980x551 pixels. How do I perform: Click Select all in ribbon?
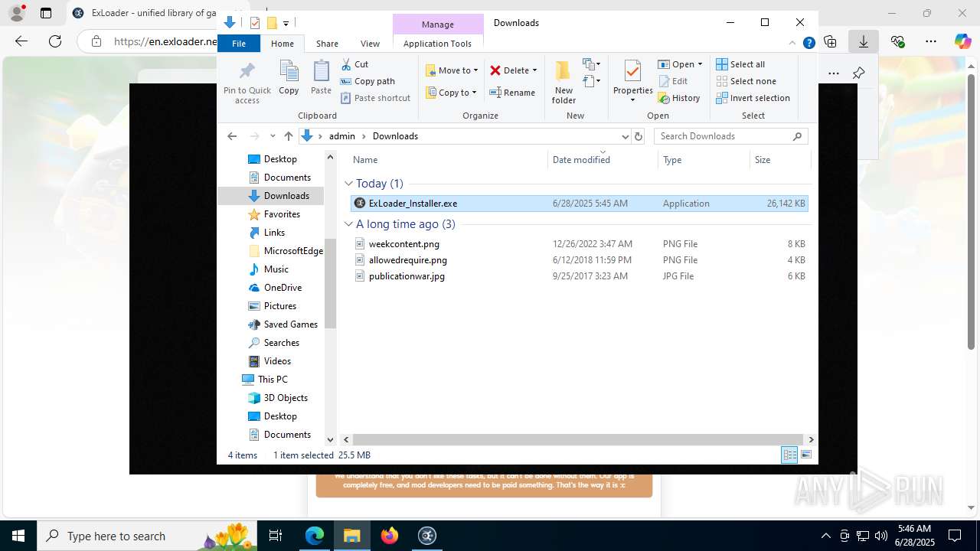coord(740,64)
